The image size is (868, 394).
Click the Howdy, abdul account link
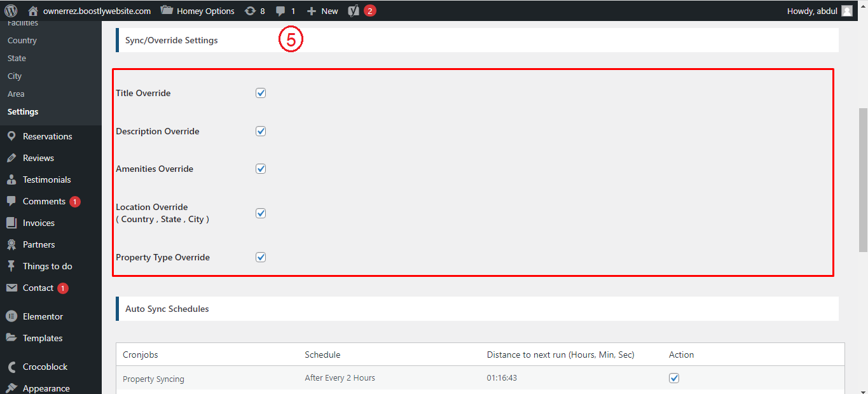pyautogui.click(x=812, y=11)
